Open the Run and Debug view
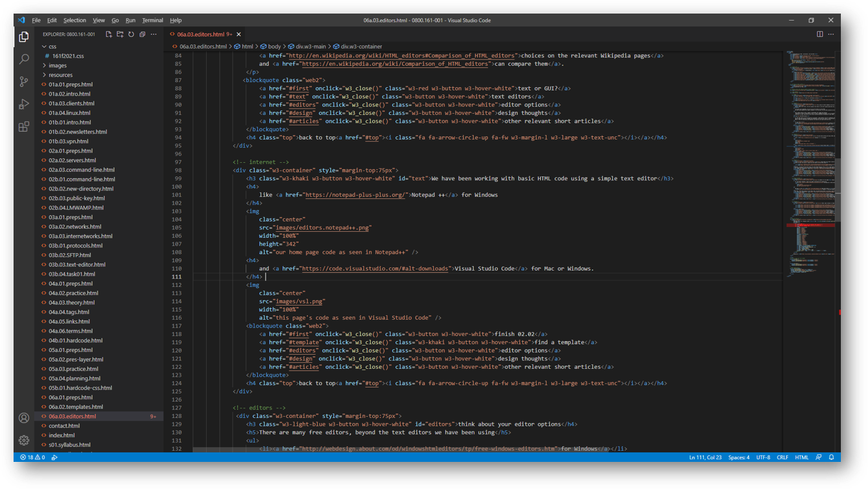This screenshot has height=489, width=868. pos(24,104)
